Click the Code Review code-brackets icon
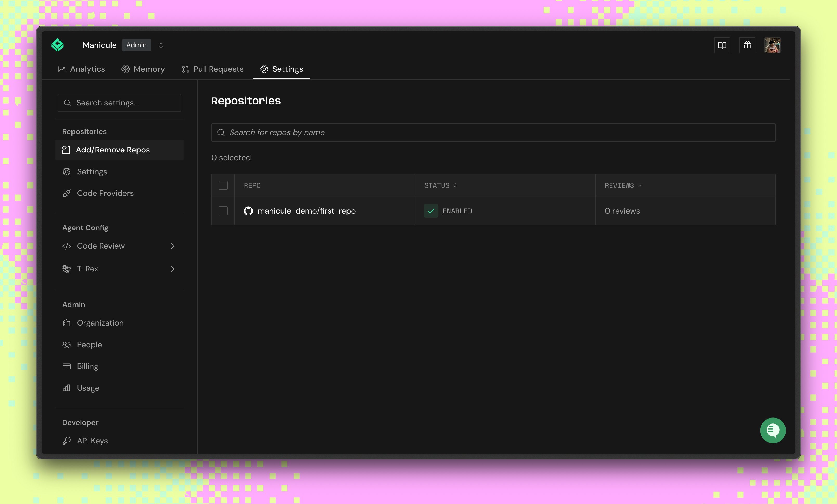Screen dimensions: 837x504 click(x=67, y=246)
